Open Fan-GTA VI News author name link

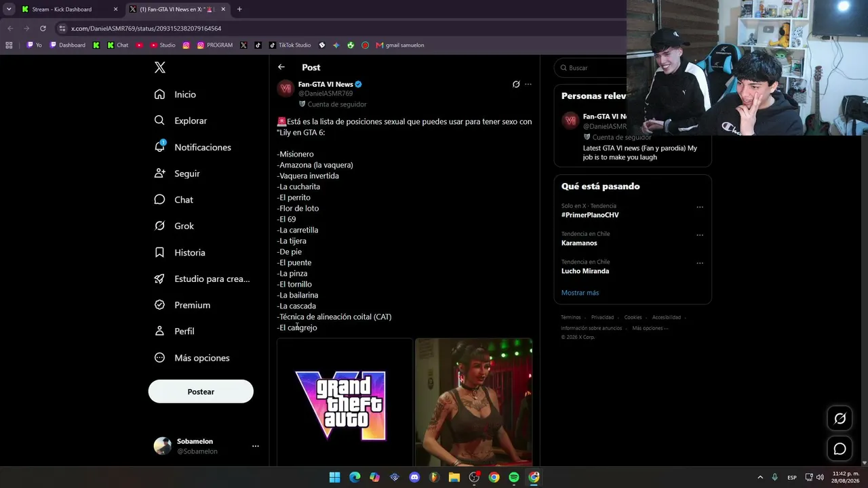(325, 84)
